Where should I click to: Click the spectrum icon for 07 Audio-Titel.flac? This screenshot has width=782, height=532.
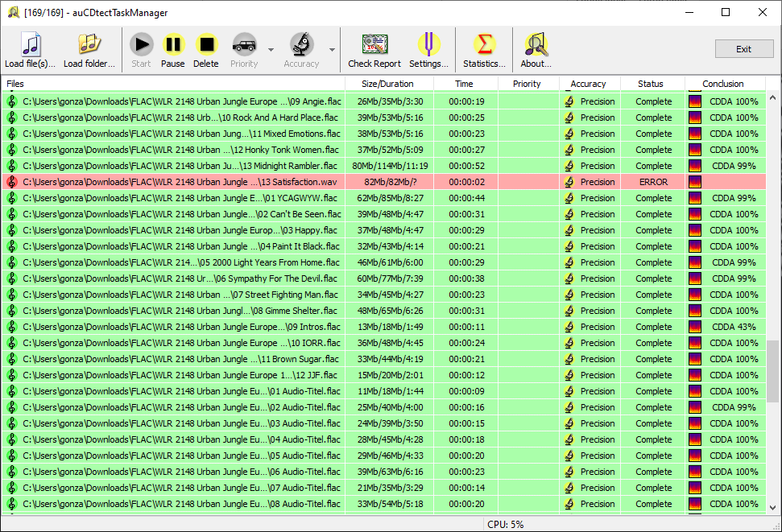[x=695, y=488]
